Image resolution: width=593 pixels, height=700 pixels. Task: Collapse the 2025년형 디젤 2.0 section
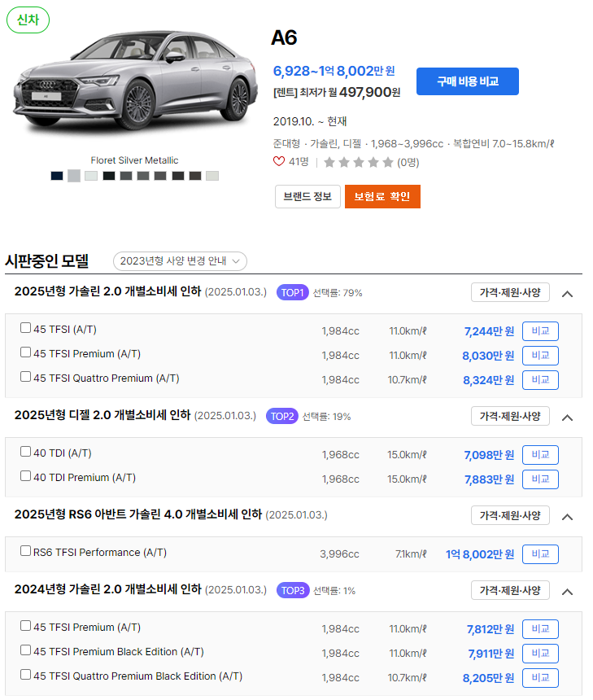click(567, 418)
